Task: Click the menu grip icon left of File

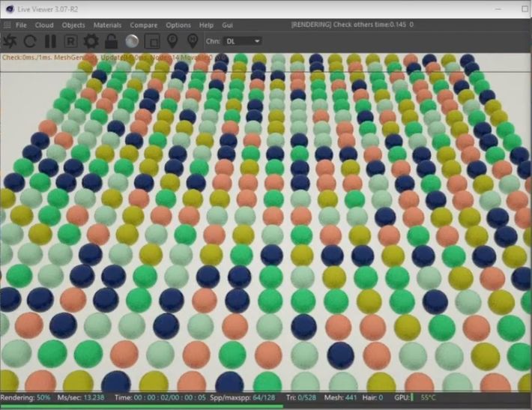Action: [7, 25]
